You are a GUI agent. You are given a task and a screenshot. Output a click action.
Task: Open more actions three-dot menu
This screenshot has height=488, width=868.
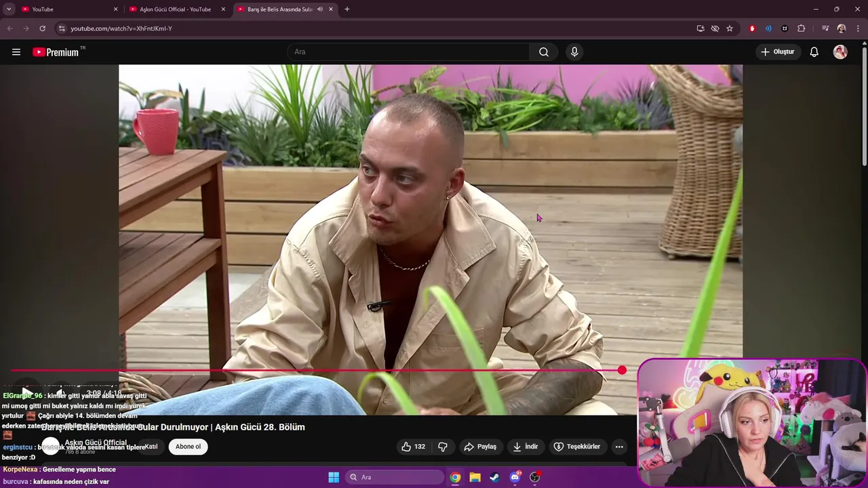coord(618,447)
